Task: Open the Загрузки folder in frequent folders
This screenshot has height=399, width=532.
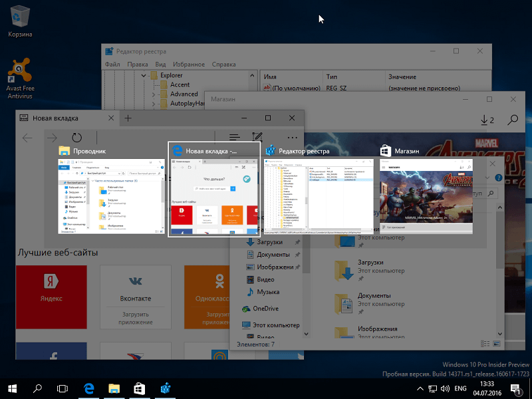Action: (x=370, y=271)
